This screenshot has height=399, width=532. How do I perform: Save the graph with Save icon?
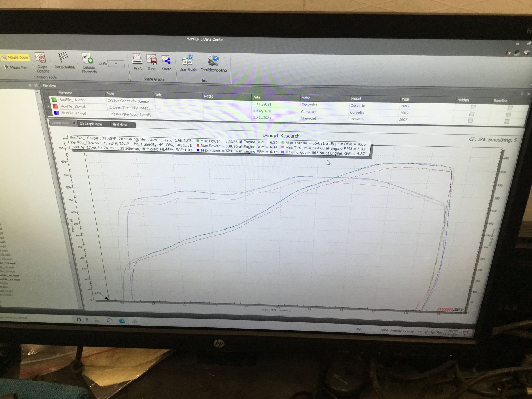tap(152, 62)
